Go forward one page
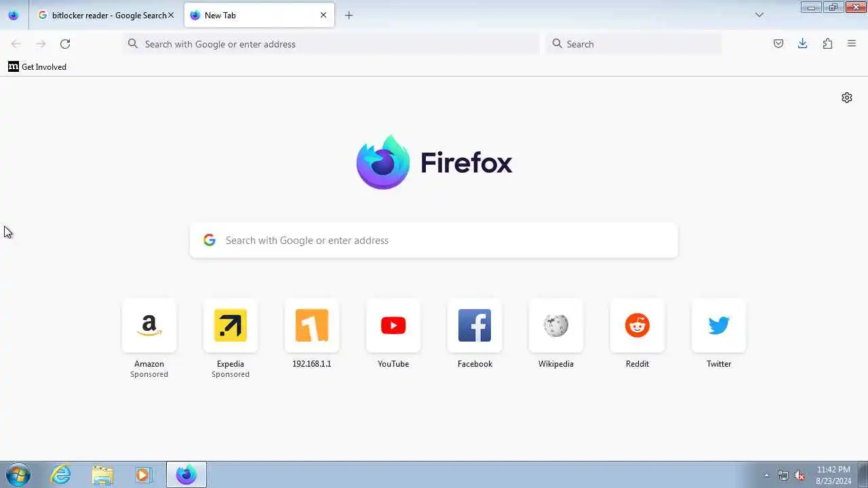 [x=41, y=44]
